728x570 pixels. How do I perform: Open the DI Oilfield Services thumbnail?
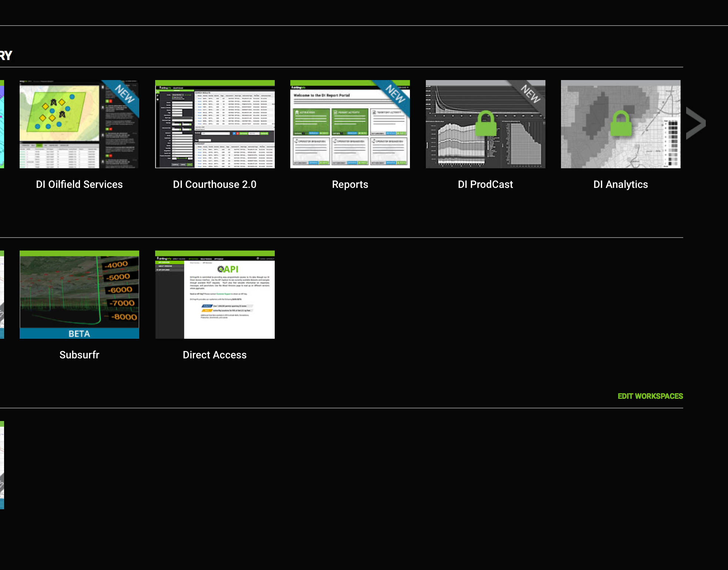pos(79,124)
